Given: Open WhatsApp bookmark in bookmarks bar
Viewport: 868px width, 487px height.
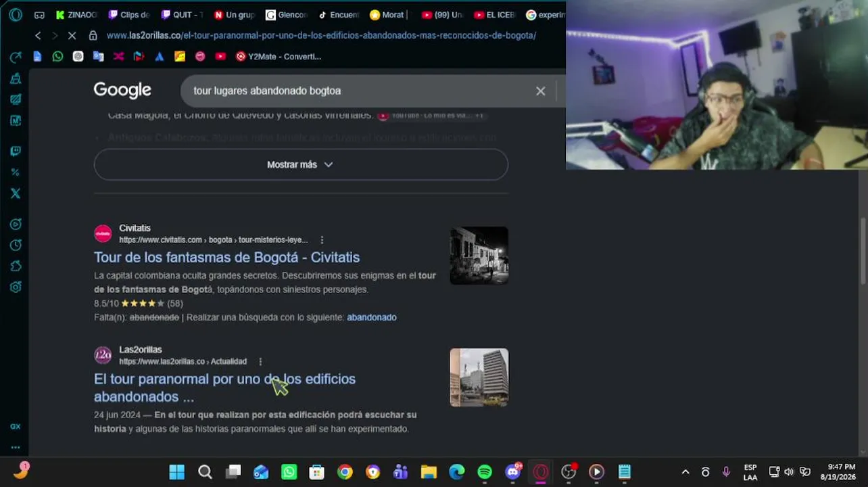Looking at the screenshot, I should click(x=57, y=56).
